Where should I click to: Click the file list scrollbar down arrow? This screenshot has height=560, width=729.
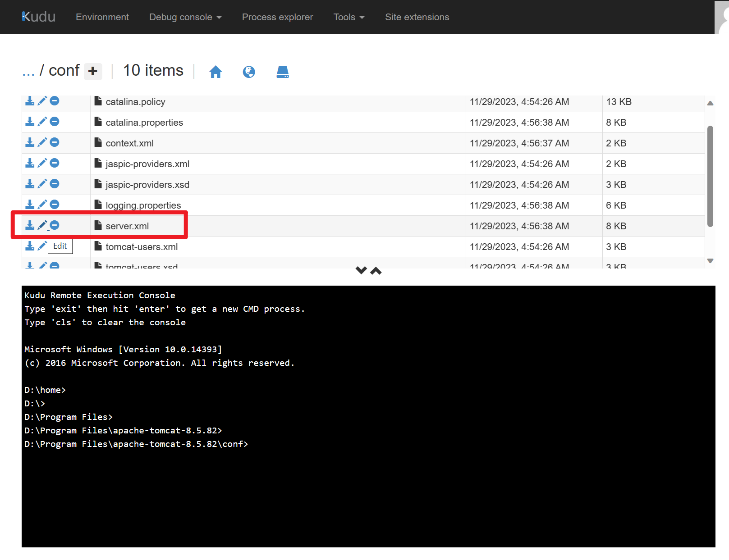point(711,261)
